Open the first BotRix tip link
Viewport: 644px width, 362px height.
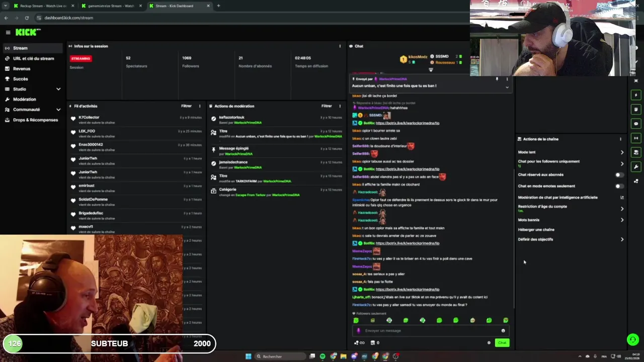tap(408, 123)
